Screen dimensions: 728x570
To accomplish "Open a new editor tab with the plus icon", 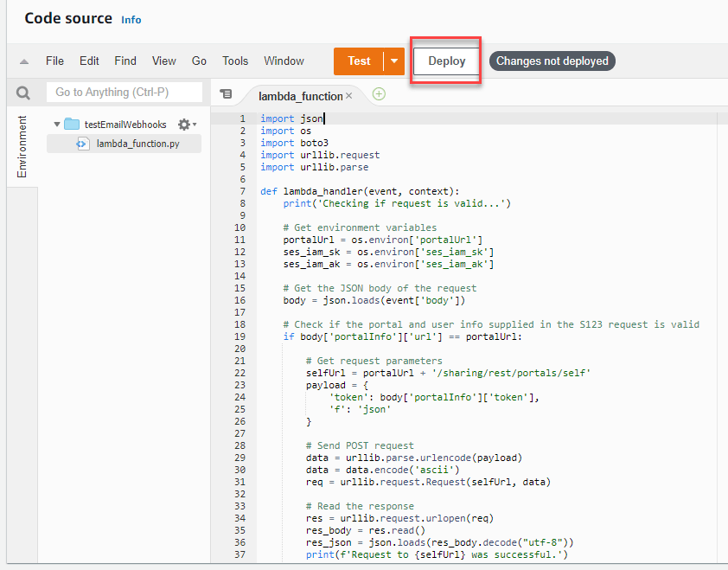I will coord(379,94).
